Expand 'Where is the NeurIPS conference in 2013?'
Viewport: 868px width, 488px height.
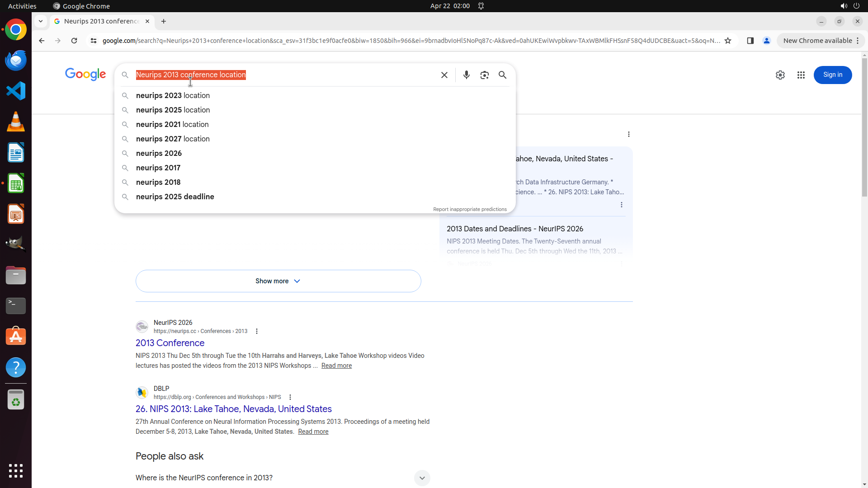421,478
